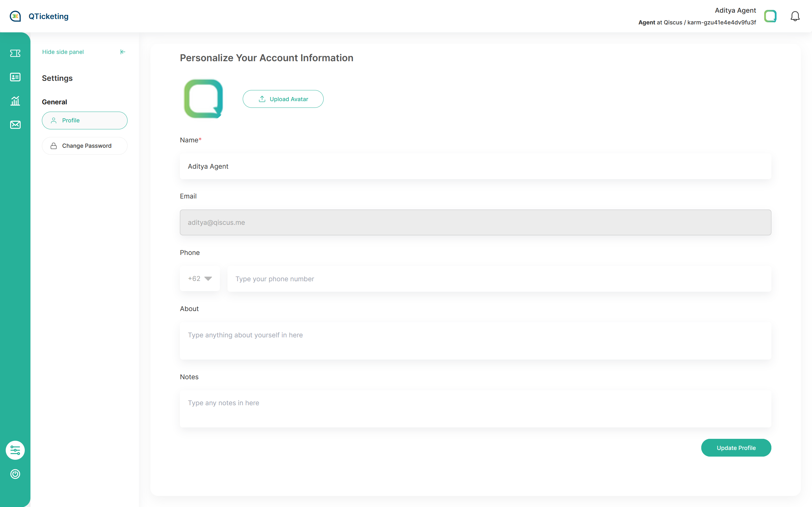This screenshot has width=812, height=507.
Task: Open the analytics chart icon in sidebar
Action: (x=15, y=101)
